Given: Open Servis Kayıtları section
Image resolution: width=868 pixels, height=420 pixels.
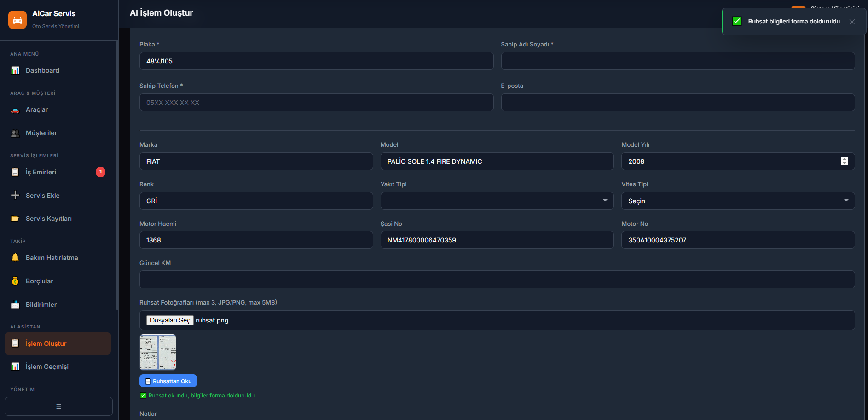Looking at the screenshot, I should click(58, 219).
